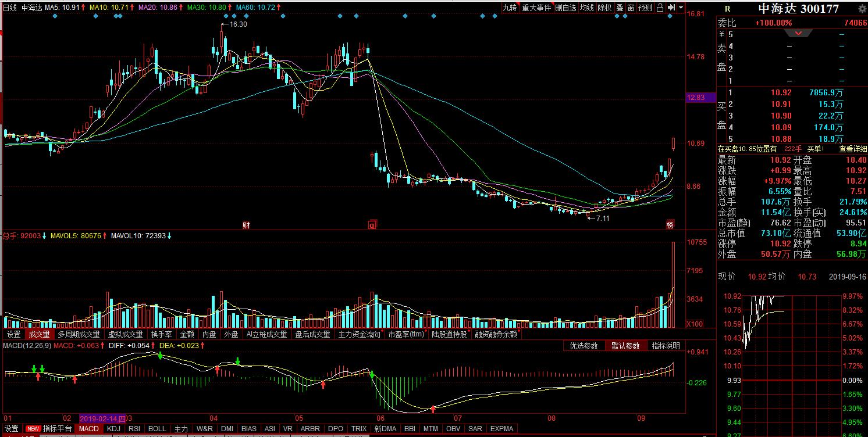868x437 pixels.
Task: Select the 成交量 tab
Action: (x=40, y=334)
